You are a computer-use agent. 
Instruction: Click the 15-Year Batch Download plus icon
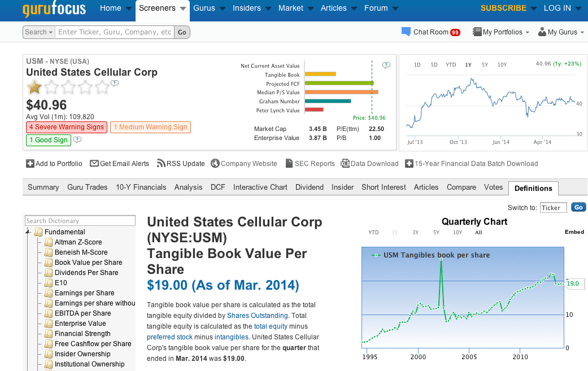point(409,163)
